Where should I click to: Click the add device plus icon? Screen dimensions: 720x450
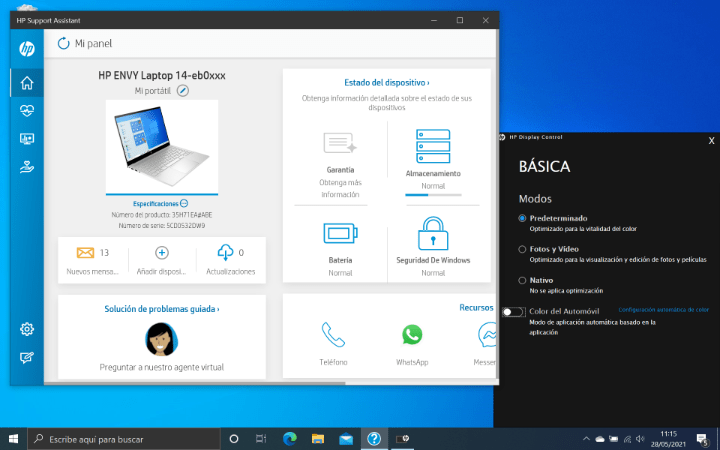[x=162, y=253]
